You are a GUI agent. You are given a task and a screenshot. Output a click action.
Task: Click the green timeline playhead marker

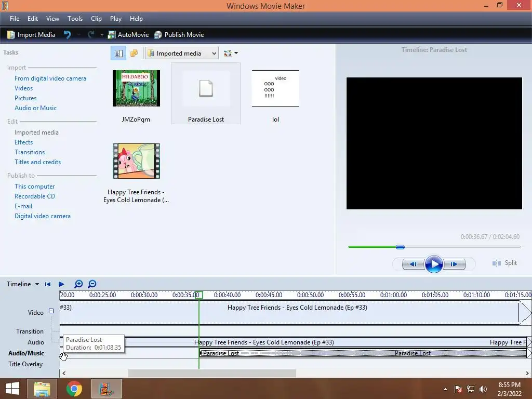tap(199, 295)
